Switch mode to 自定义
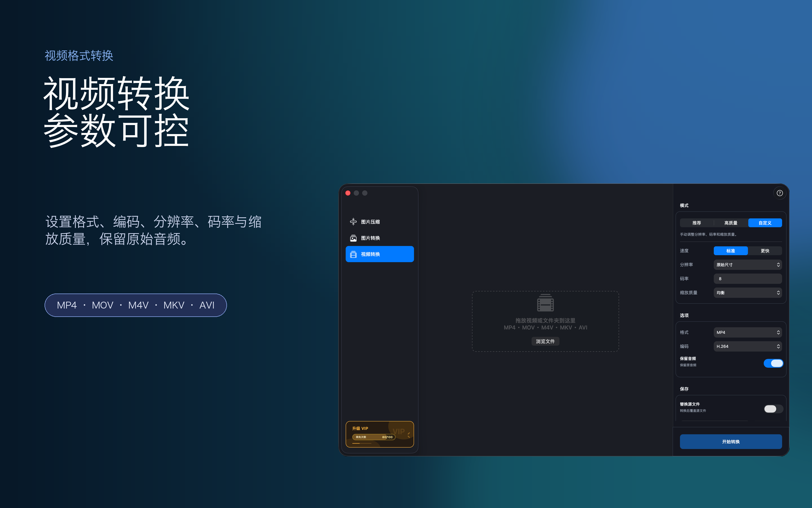The image size is (812, 508). click(x=765, y=223)
